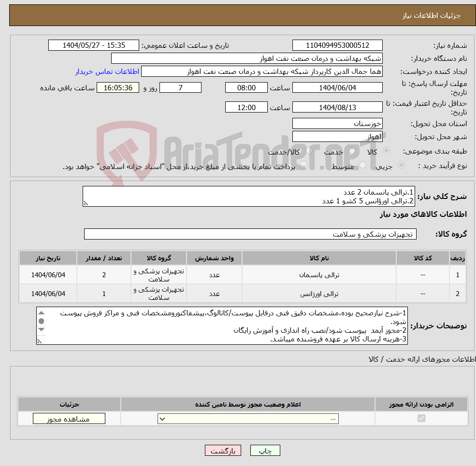Click the ترالی پانسمان item name cell
Image resolution: width=476 pixels, height=466 pixels.
319,275
